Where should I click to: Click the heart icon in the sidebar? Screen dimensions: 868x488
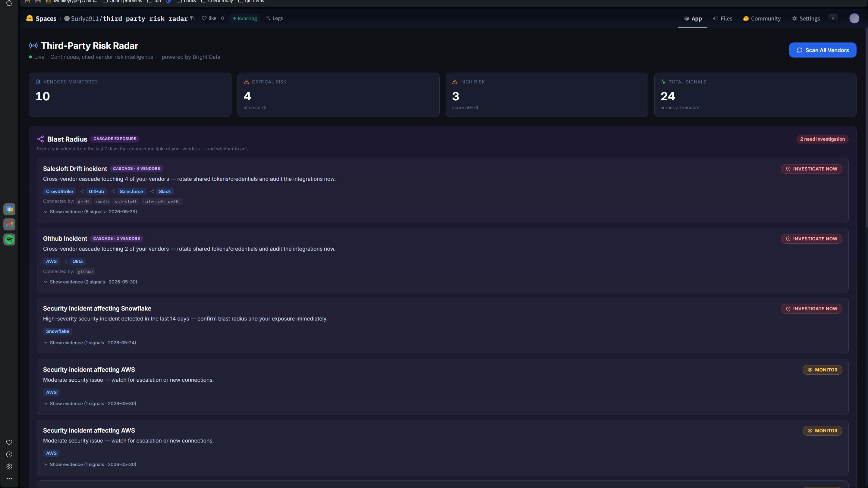click(x=9, y=442)
